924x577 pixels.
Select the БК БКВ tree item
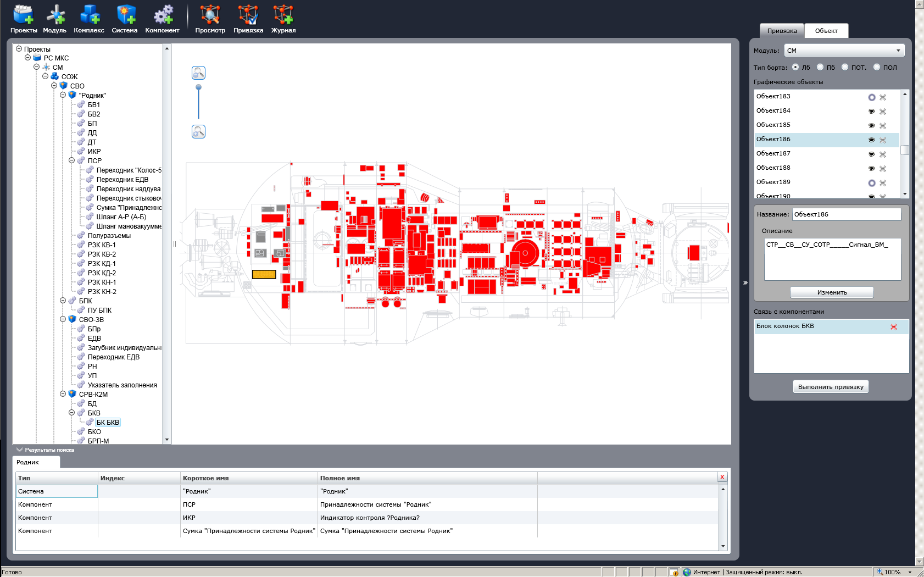coord(108,423)
